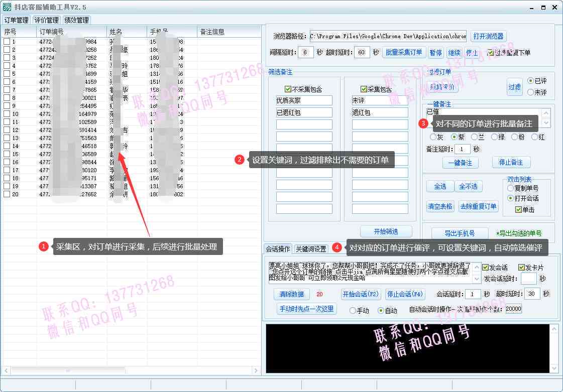Click the 优质买家 keyword field
Image resolution: width=563 pixels, height=392 pixels.
304,100
